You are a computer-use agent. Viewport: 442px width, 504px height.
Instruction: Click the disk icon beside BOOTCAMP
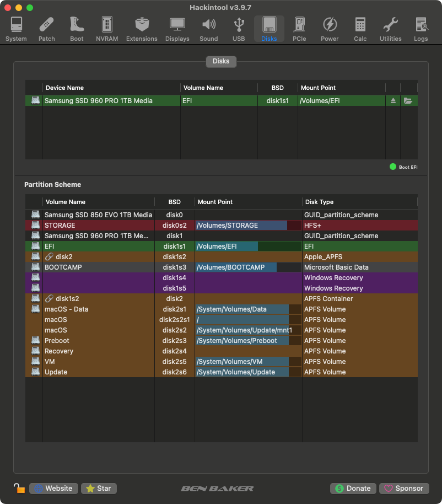click(x=35, y=267)
